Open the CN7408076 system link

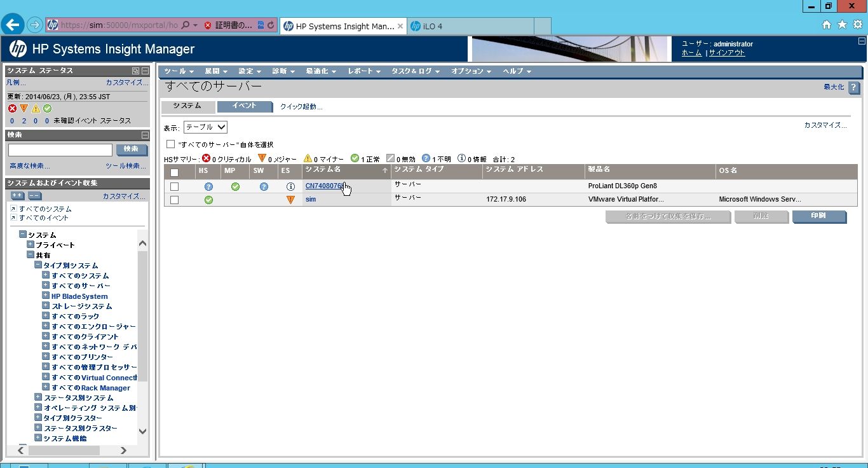[x=325, y=186]
